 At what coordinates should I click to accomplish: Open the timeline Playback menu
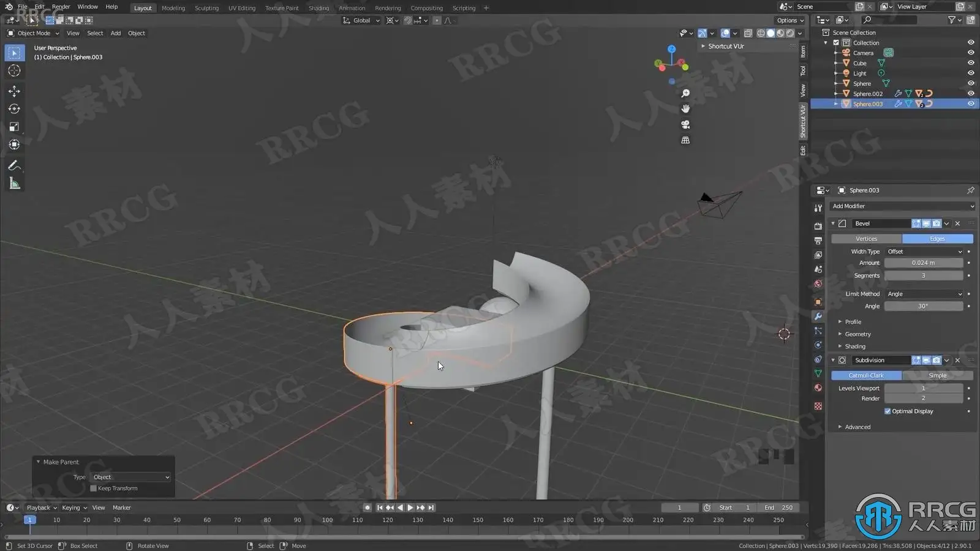[x=41, y=508]
